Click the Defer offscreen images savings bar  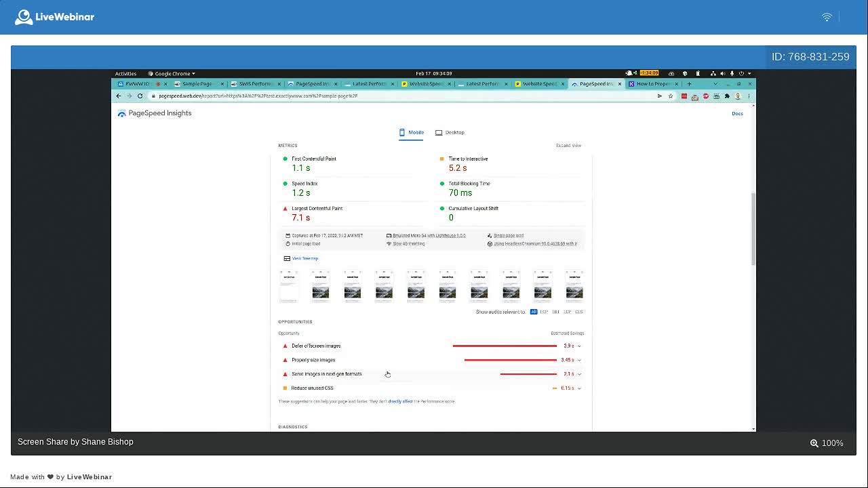(x=505, y=346)
